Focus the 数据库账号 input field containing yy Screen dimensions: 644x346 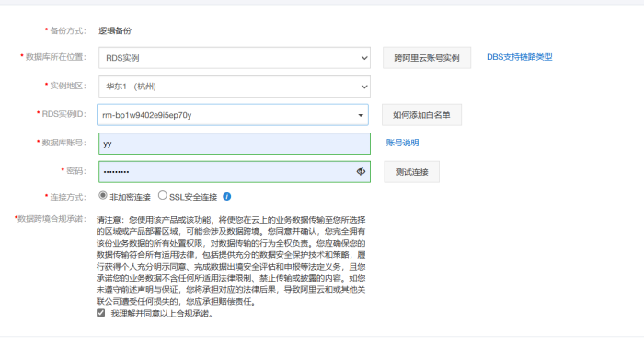coord(235,144)
